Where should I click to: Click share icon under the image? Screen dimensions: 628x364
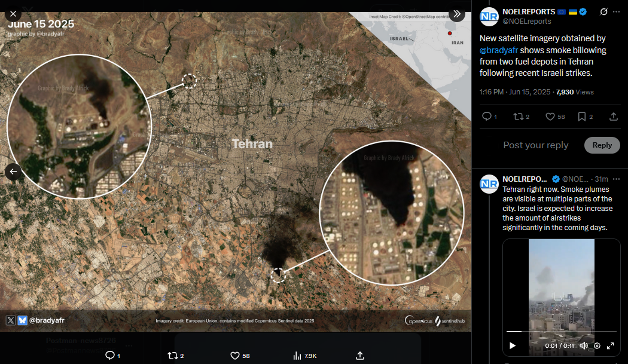pyautogui.click(x=360, y=356)
